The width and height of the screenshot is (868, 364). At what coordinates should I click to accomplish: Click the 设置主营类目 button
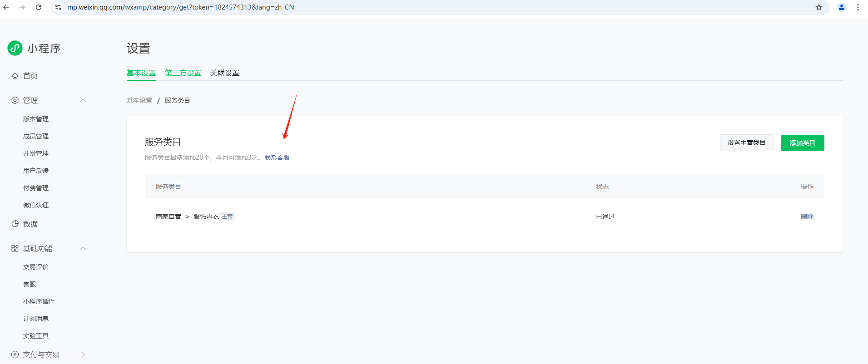pyautogui.click(x=746, y=143)
